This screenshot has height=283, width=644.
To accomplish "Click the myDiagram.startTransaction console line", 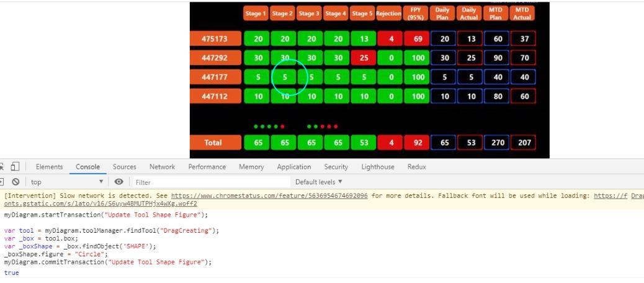I will (106, 215).
